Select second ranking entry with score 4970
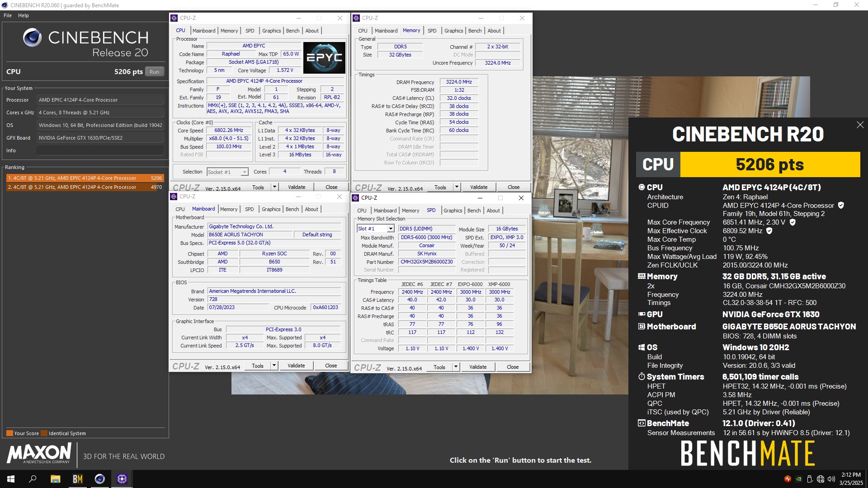 85,187
